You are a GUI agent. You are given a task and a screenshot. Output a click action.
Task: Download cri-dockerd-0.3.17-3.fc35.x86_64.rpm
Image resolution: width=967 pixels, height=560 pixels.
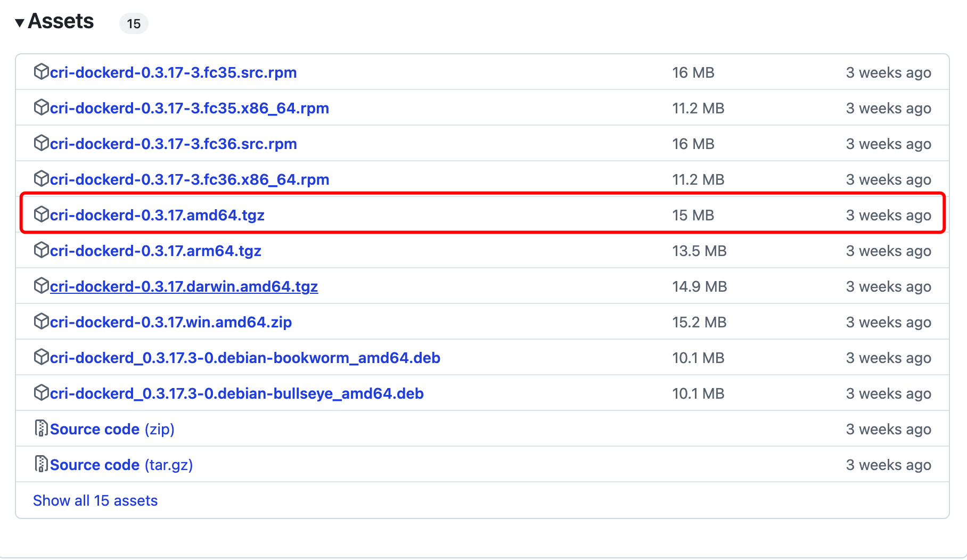coord(190,108)
